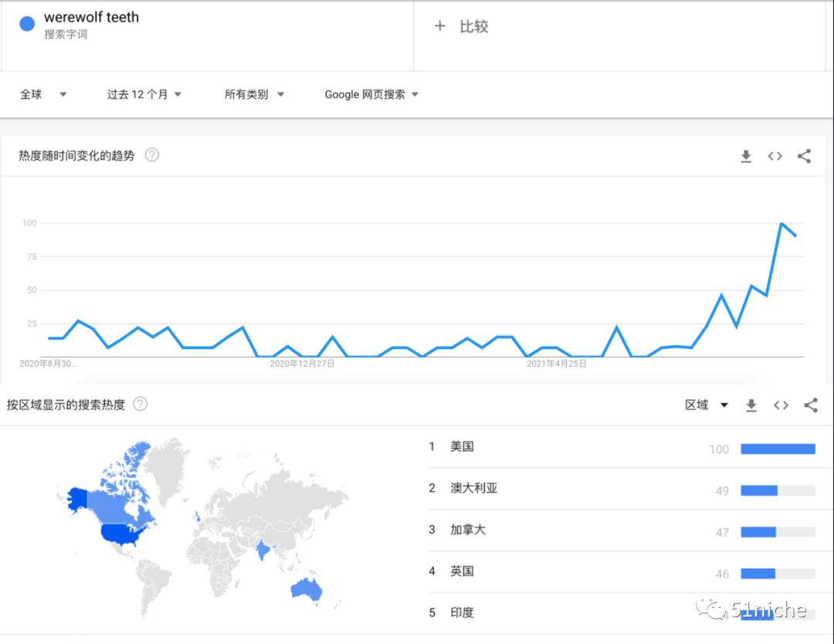Switch the 区域 region granularity dropdown
834x644 pixels.
707,405
